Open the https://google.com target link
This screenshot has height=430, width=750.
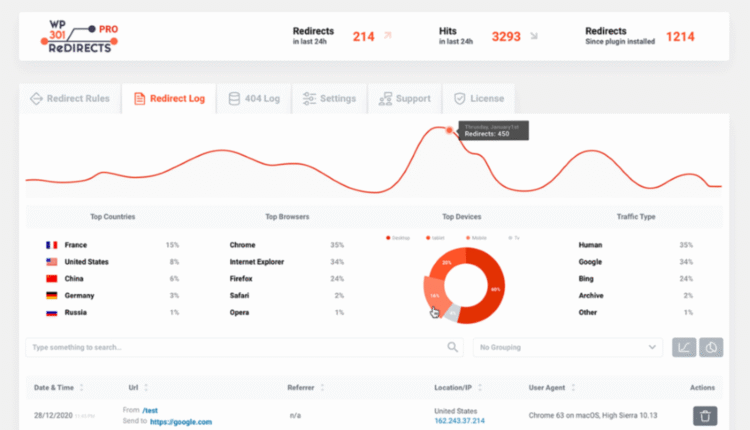(x=181, y=422)
